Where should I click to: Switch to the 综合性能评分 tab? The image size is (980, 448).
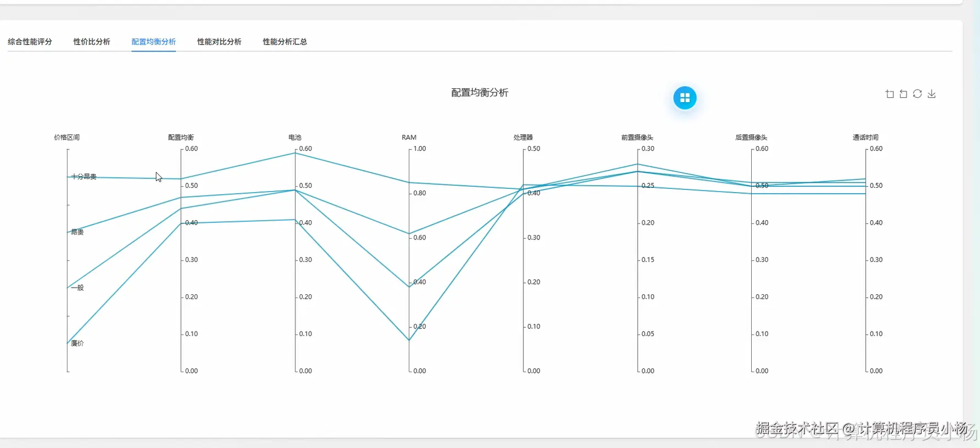[30, 42]
